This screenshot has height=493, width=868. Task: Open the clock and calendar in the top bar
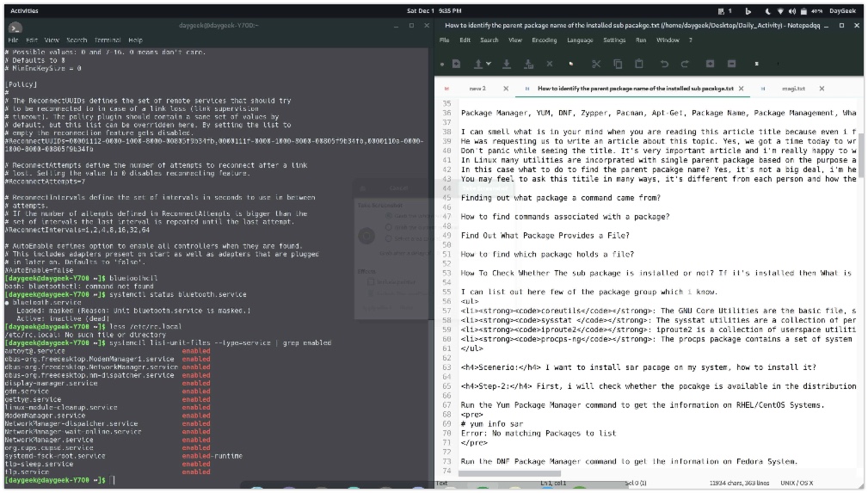click(433, 11)
